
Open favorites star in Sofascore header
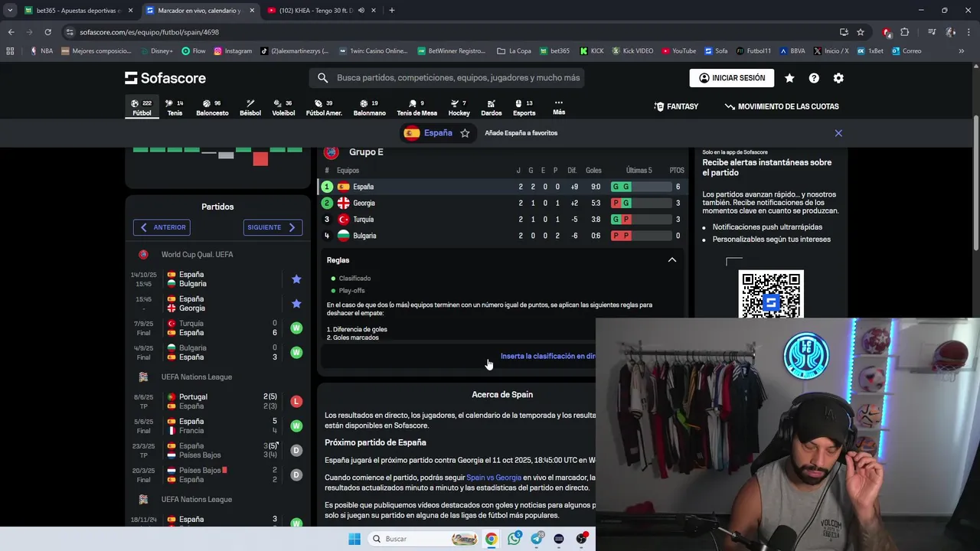pyautogui.click(x=789, y=78)
